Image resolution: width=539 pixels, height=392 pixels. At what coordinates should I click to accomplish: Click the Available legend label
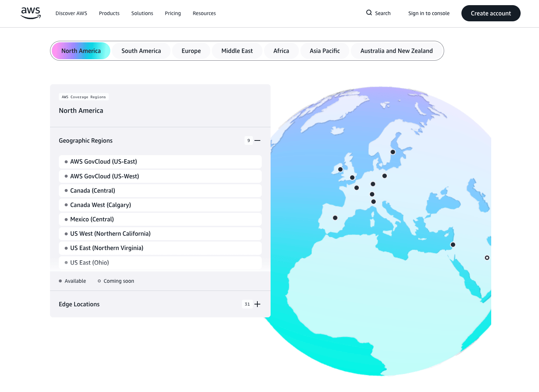[x=75, y=281]
